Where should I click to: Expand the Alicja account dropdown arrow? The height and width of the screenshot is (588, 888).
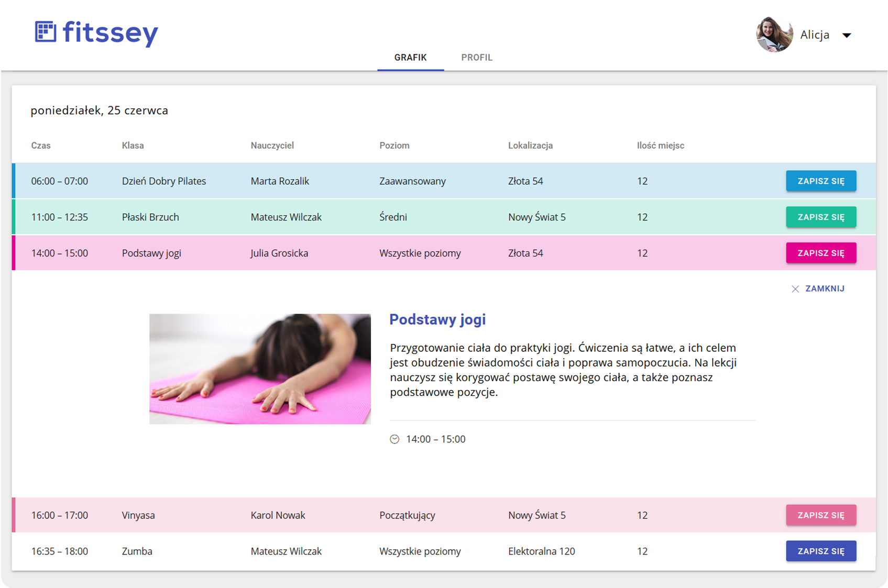point(847,35)
